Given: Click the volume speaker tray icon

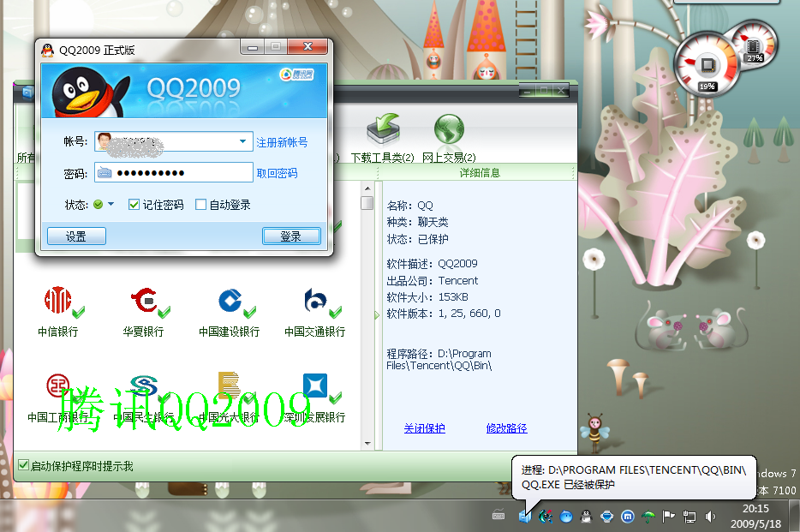Looking at the screenshot, I should coord(710,517).
